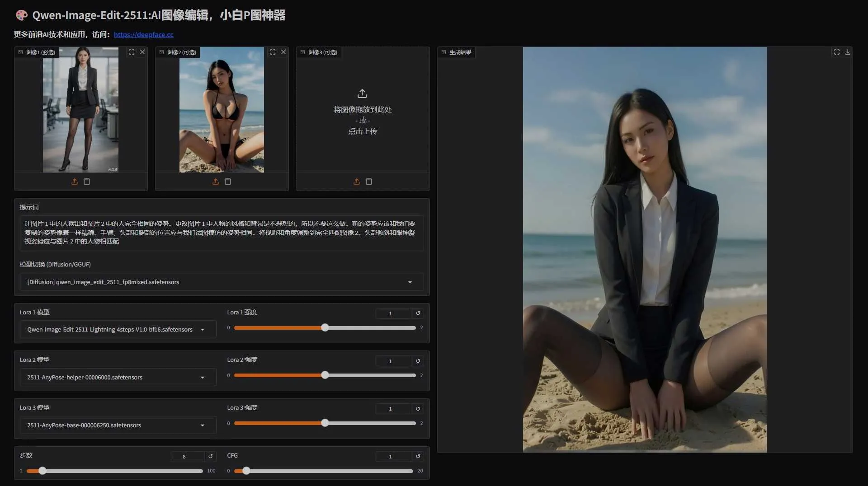Expand the 生成结果 panel to fullscreen
868x486 pixels.
(x=836, y=52)
